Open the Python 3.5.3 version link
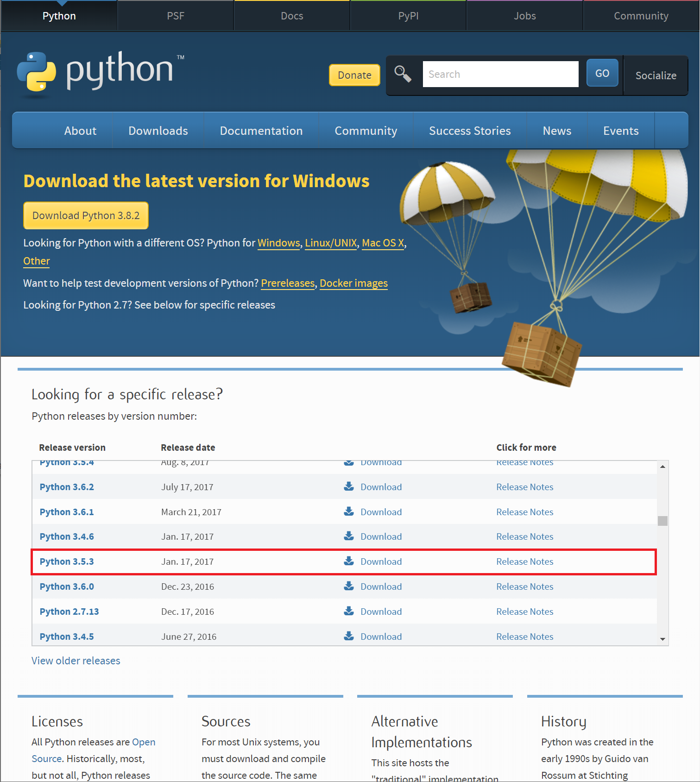The width and height of the screenshot is (700, 782). click(x=67, y=561)
